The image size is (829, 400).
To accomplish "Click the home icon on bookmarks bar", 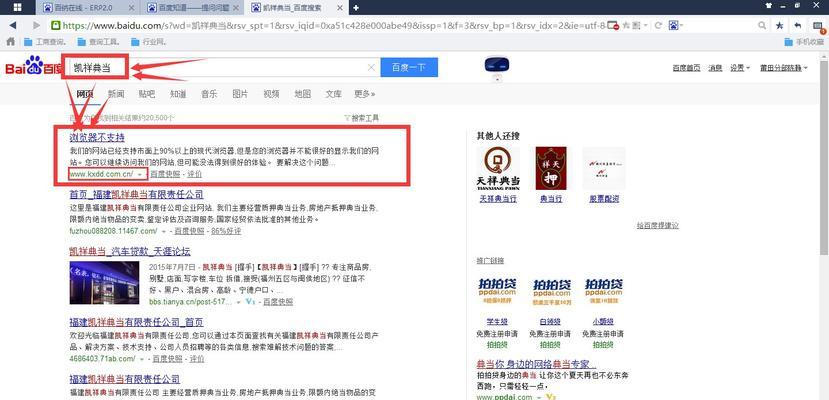I will coord(10,41).
